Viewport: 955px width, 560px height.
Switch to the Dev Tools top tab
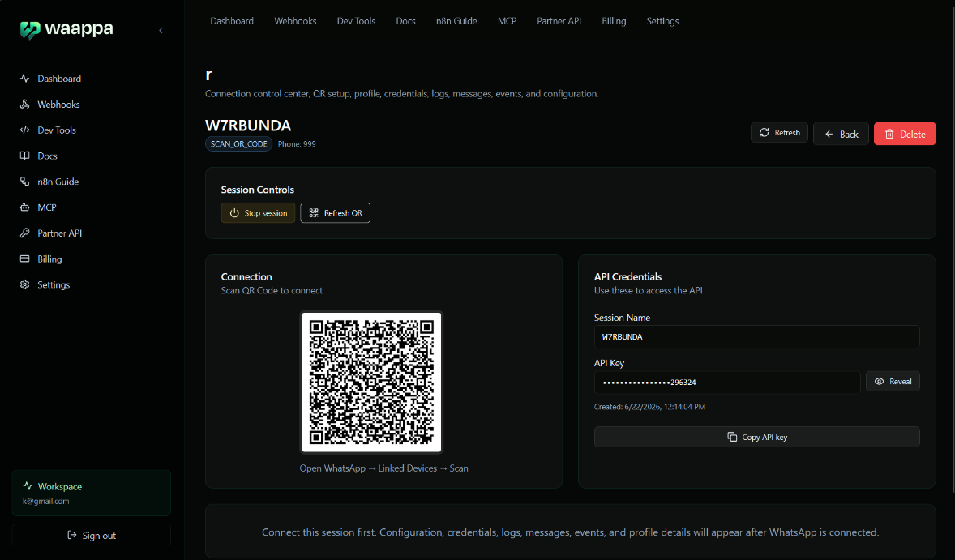point(356,21)
